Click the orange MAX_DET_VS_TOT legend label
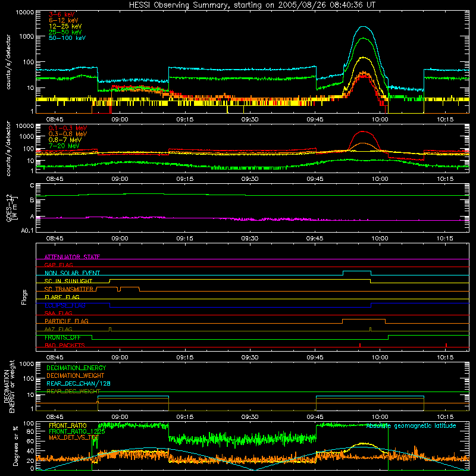Screen dimensions: 476x476 74,437
